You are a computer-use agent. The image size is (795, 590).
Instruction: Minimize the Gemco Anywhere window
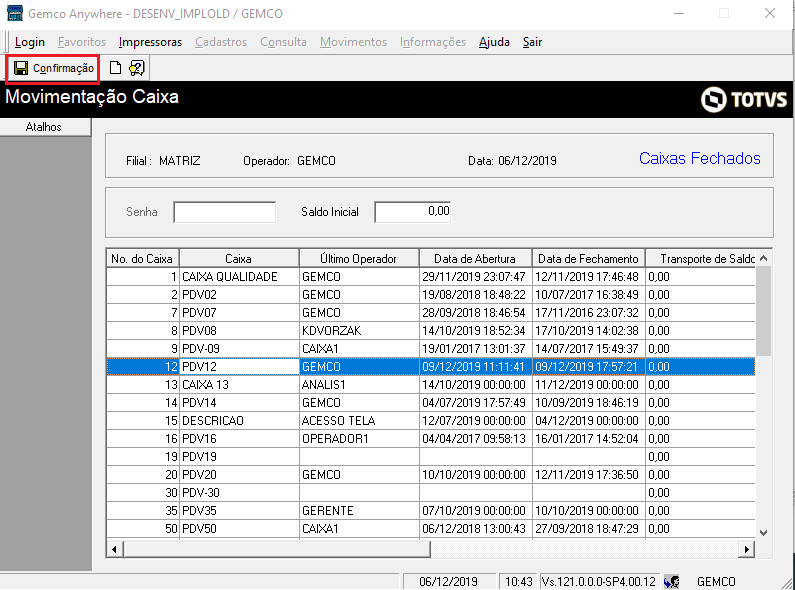click(x=679, y=13)
